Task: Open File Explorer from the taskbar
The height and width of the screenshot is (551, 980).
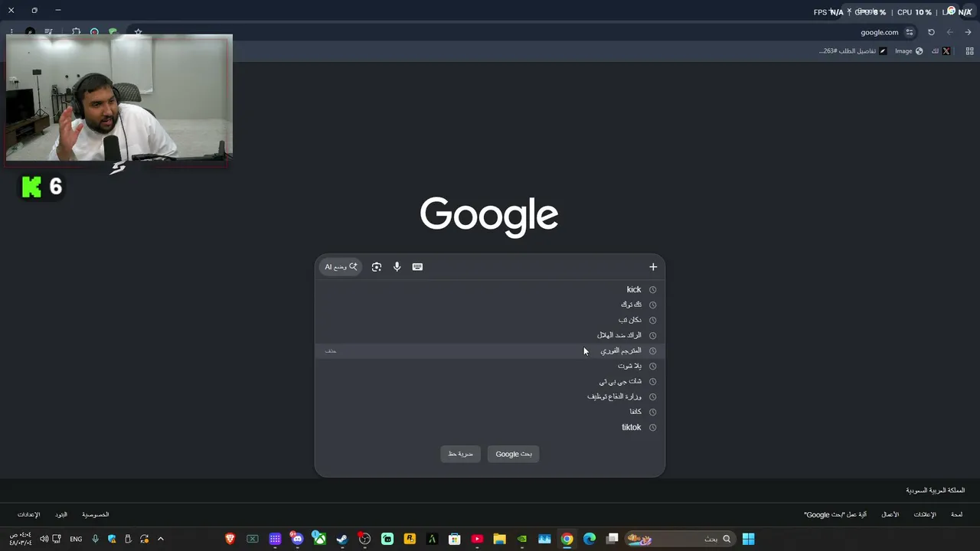Action: coord(499,539)
